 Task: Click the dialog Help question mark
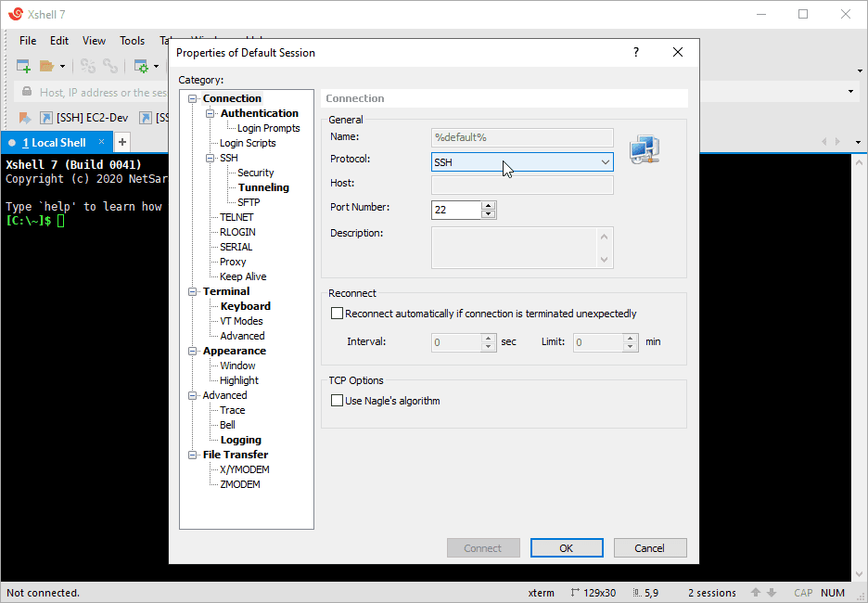636,53
